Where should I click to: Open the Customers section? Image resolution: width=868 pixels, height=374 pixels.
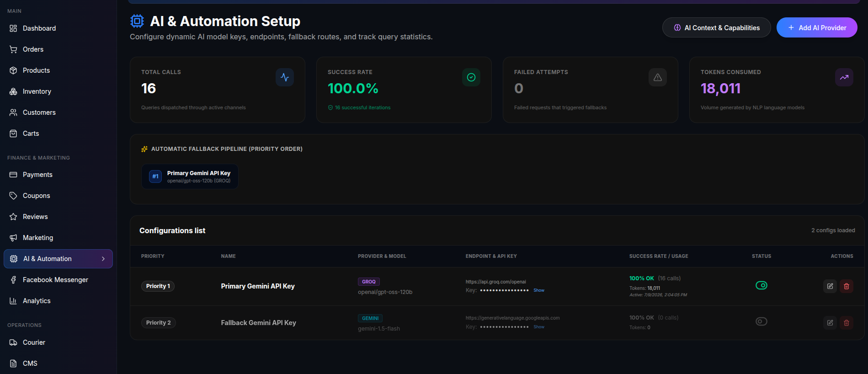click(58, 112)
